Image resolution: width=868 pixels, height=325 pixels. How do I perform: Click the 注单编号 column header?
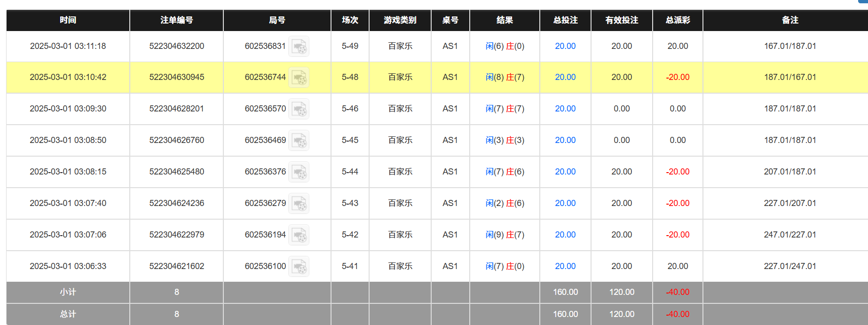click(x=176, y=20)
